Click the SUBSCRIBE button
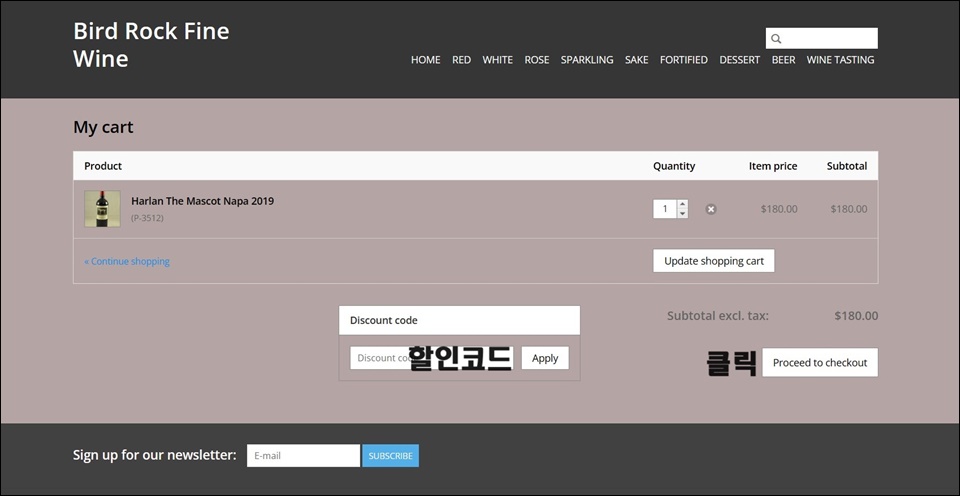Viewport: 960px width, 496px height. (391, 456)
